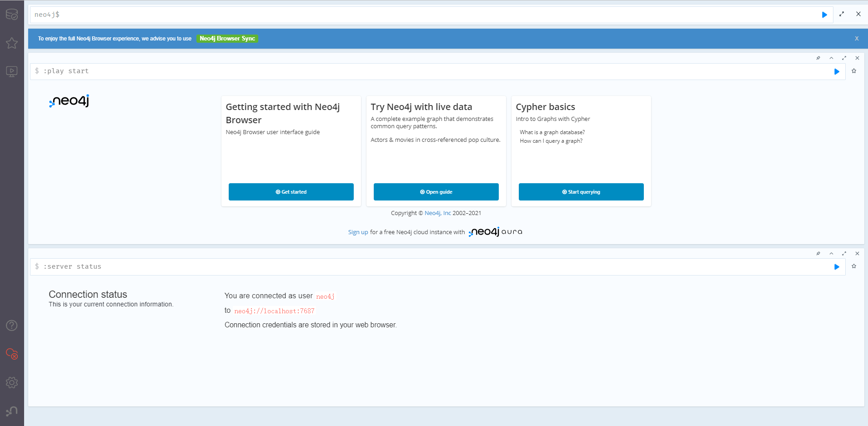
Task: Dismiss the Browser Sync blue banner
Action: (857, 39)
